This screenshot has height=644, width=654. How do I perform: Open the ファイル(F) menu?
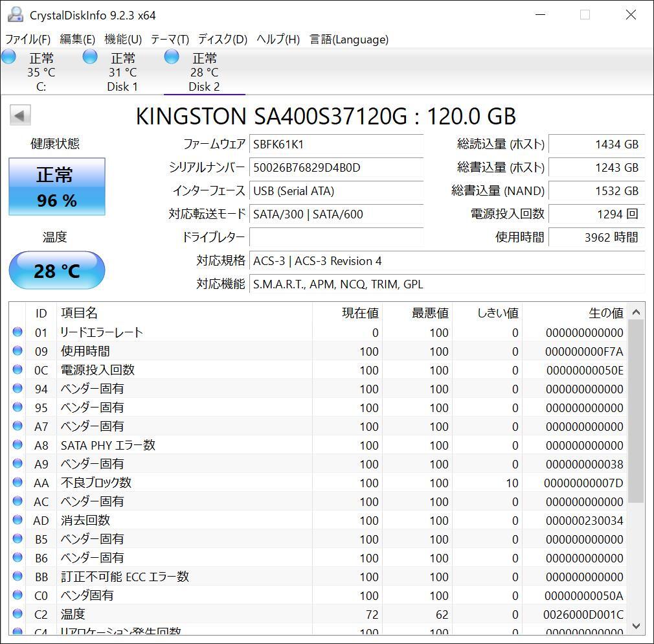pos(28,40)
